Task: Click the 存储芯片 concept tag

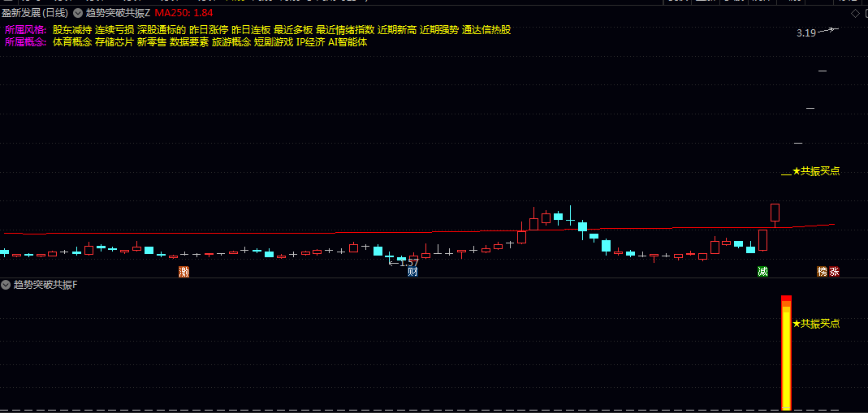Action: click(x=114, y=42)
